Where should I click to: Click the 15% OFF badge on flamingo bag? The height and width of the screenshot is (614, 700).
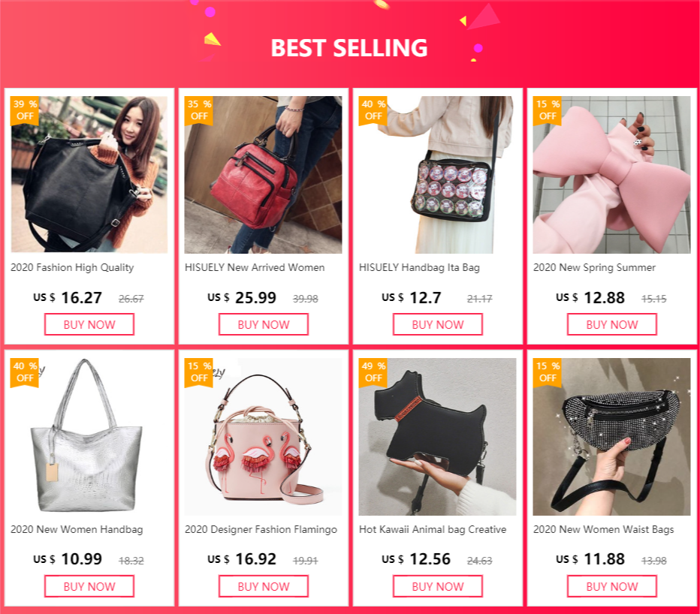point(198,372)
